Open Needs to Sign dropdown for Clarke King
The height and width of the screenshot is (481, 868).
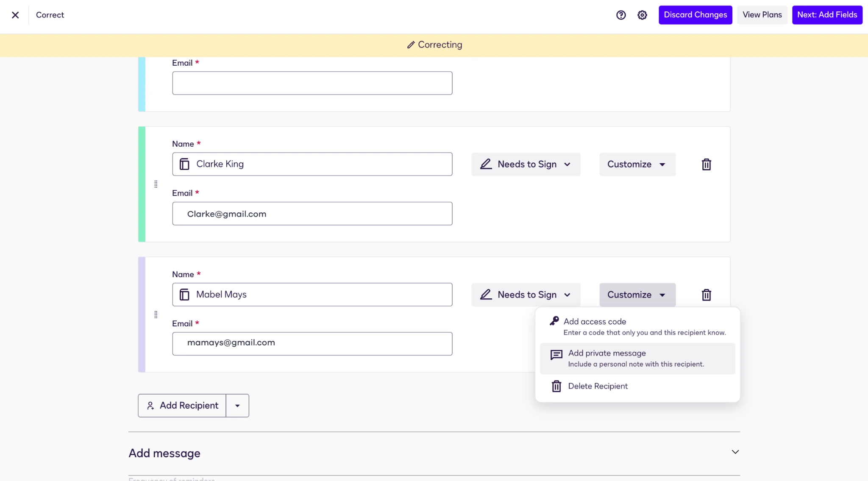point(526,164)
